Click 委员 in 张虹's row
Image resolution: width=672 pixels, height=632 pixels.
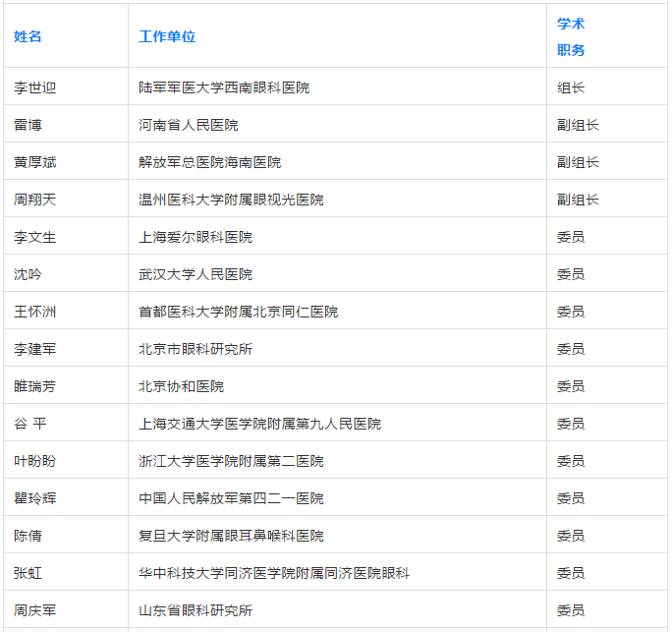pos(571,572)
